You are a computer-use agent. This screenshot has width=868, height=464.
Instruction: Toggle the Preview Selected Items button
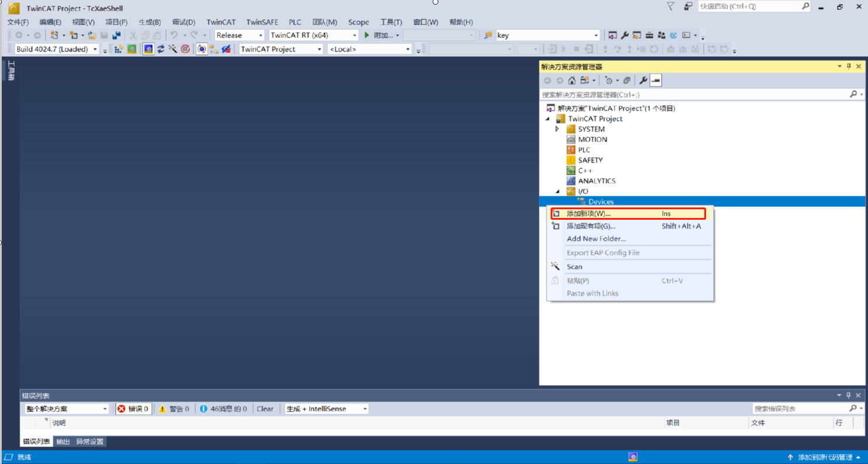pos(656,80)
